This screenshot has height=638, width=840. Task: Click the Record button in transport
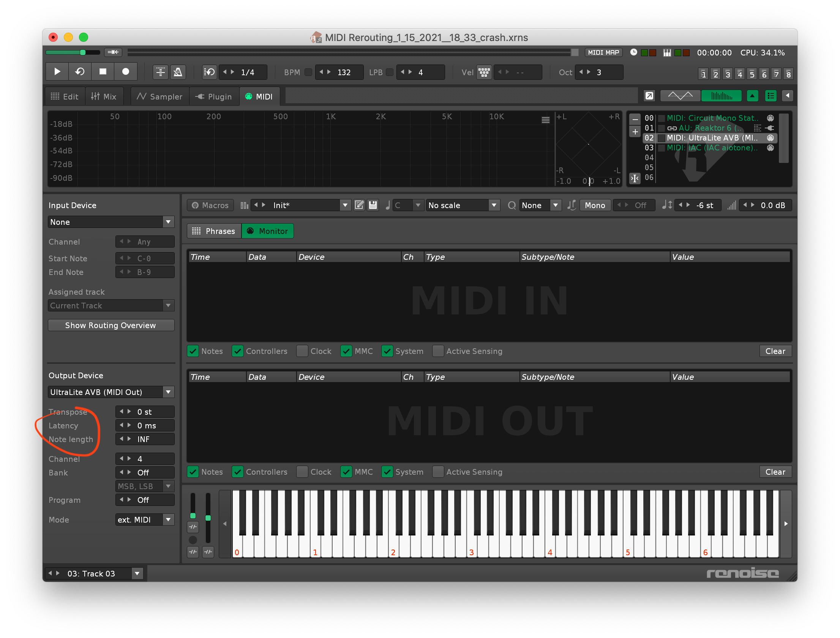[x=125, y=72]
